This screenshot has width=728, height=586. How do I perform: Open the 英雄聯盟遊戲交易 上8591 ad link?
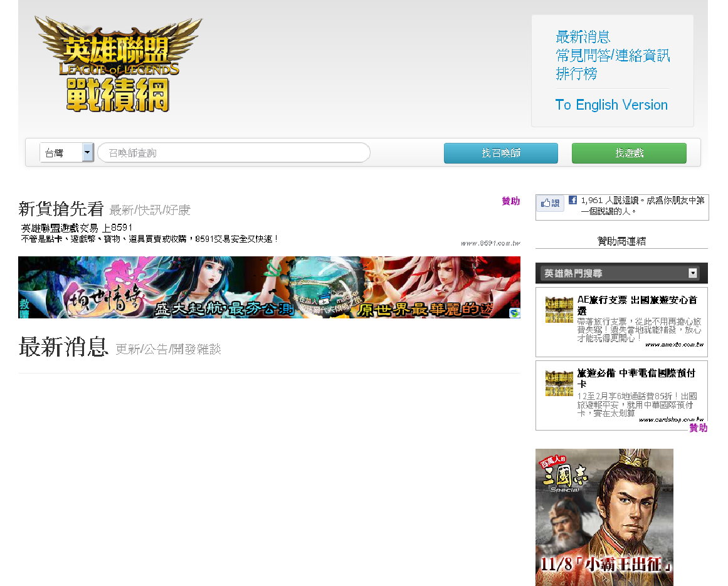click(x=76, y=228)
